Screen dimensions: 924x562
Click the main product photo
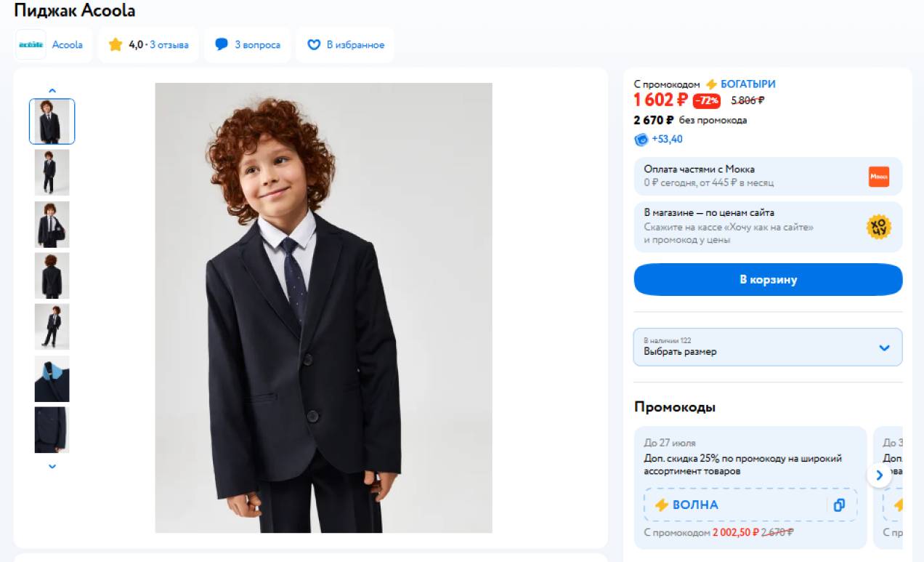323,308
